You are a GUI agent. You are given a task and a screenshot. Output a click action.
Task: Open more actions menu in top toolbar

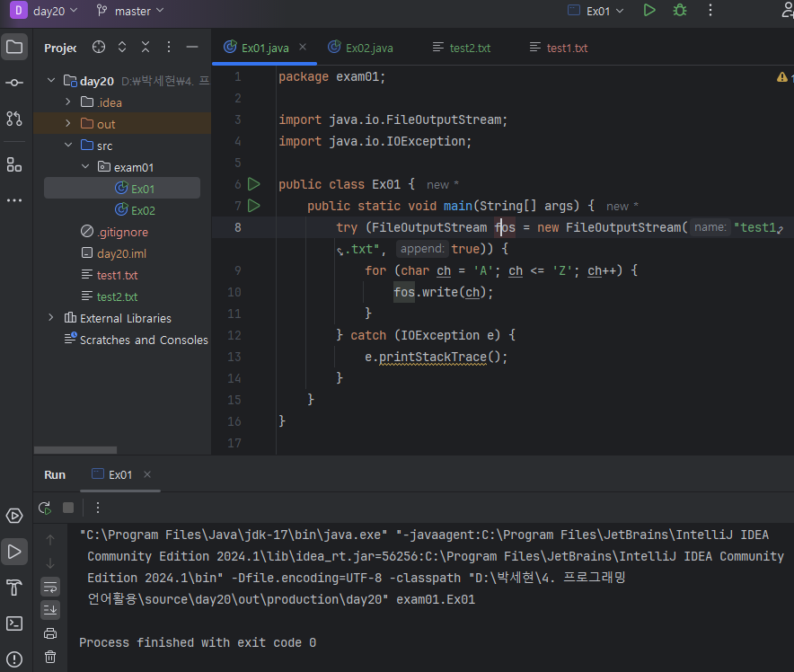pos(710,10)
